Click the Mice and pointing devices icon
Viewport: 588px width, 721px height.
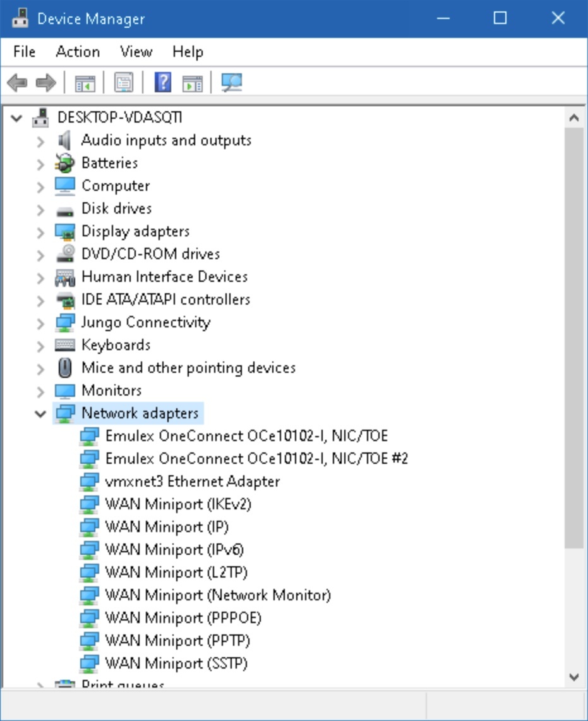(x=65, y=368)
